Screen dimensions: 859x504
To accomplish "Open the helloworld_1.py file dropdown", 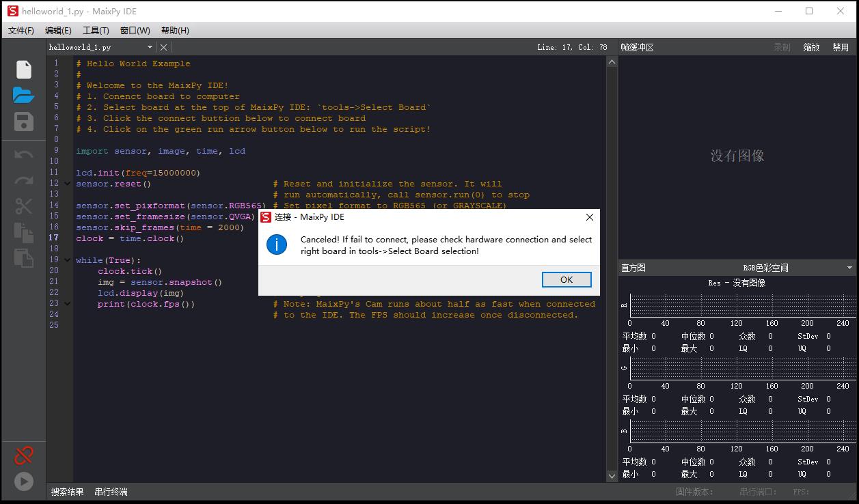I will (x=150, y=47).
